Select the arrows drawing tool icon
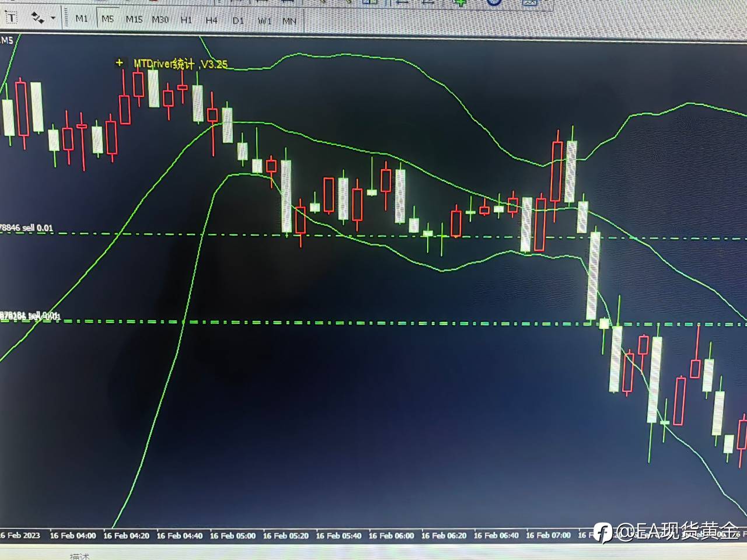 38,19
